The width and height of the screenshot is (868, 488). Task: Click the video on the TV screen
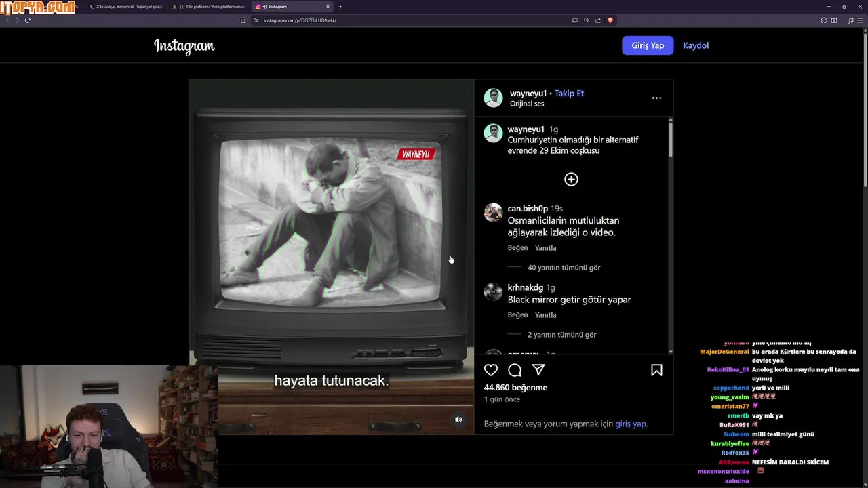point(330,223)
